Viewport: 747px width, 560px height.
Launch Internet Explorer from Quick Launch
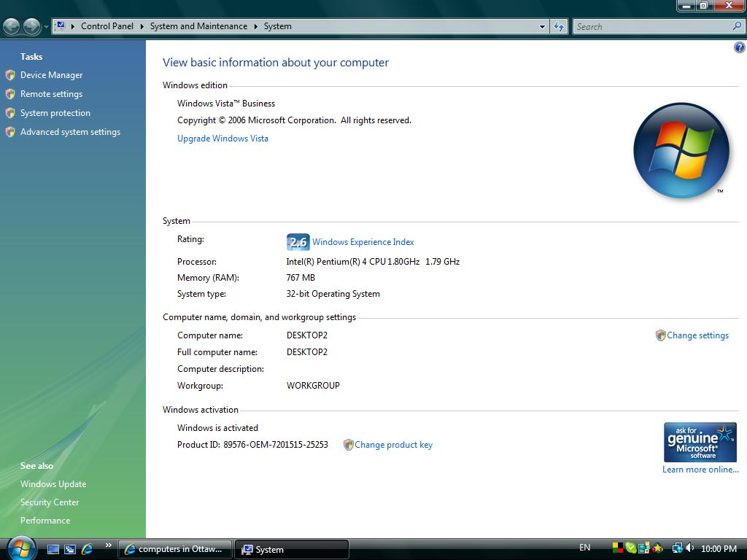87,549
